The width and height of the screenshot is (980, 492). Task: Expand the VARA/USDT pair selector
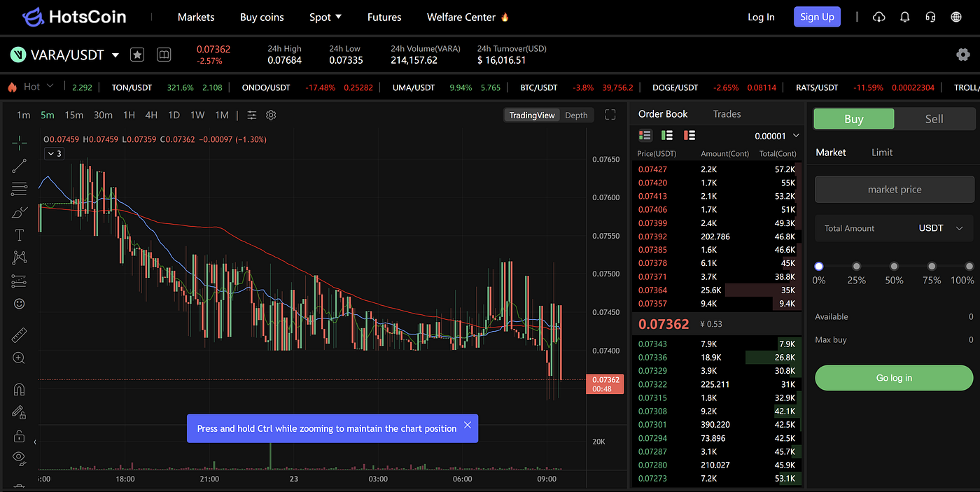coord(115,55)
